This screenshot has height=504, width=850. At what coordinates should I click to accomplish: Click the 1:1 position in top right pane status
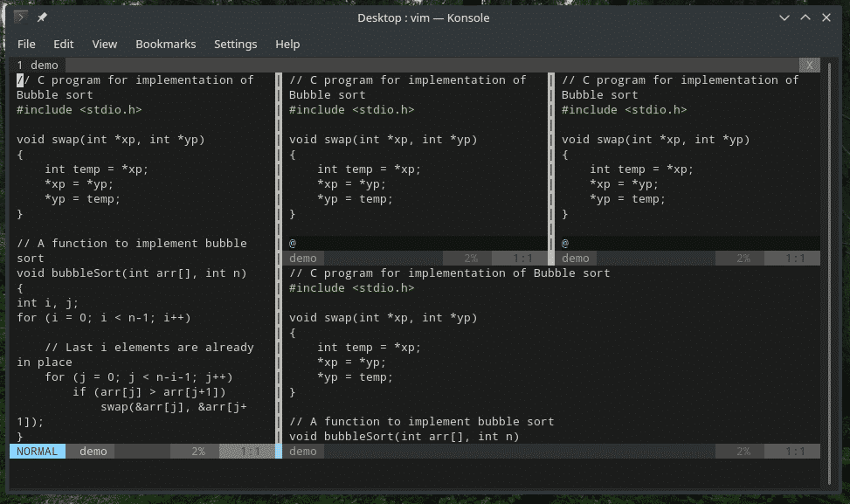[x=795, y=259]
